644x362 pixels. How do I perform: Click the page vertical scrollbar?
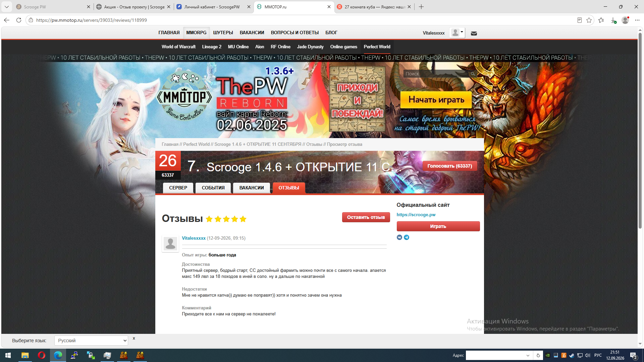tap(640, 131)
